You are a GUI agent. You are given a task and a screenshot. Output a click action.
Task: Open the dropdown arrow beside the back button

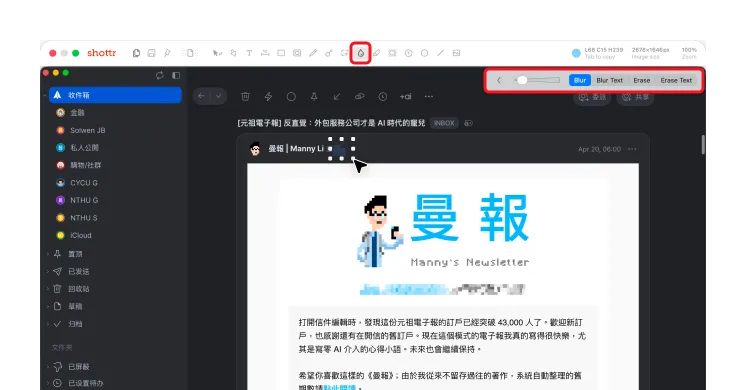pyautogui.click(x=218, y=96)
